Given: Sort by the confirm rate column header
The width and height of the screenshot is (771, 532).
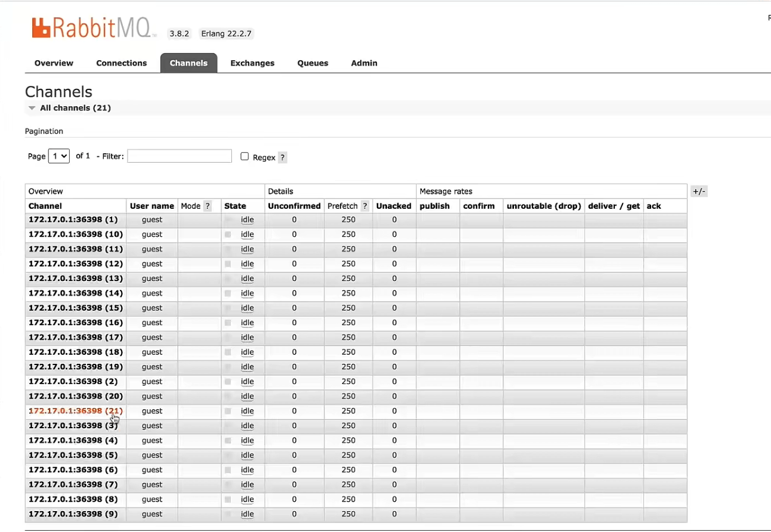Looking at the screenshot, I should click(x=479, y=206).
